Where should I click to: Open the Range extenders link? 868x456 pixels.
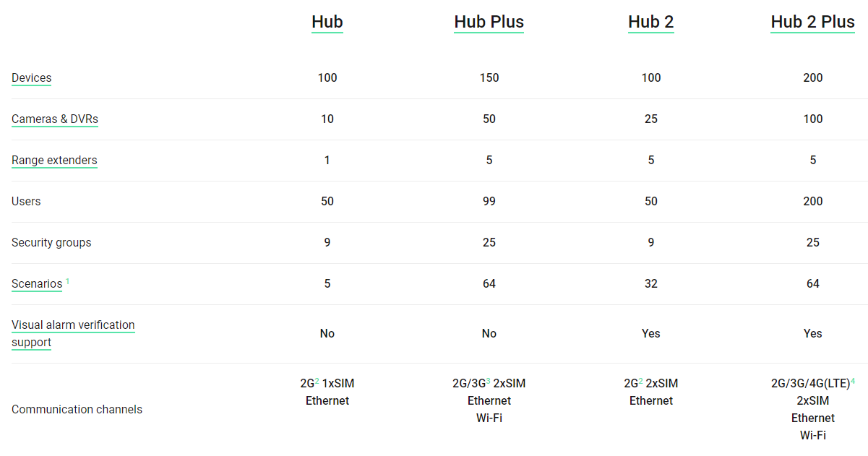coord(54,161)
